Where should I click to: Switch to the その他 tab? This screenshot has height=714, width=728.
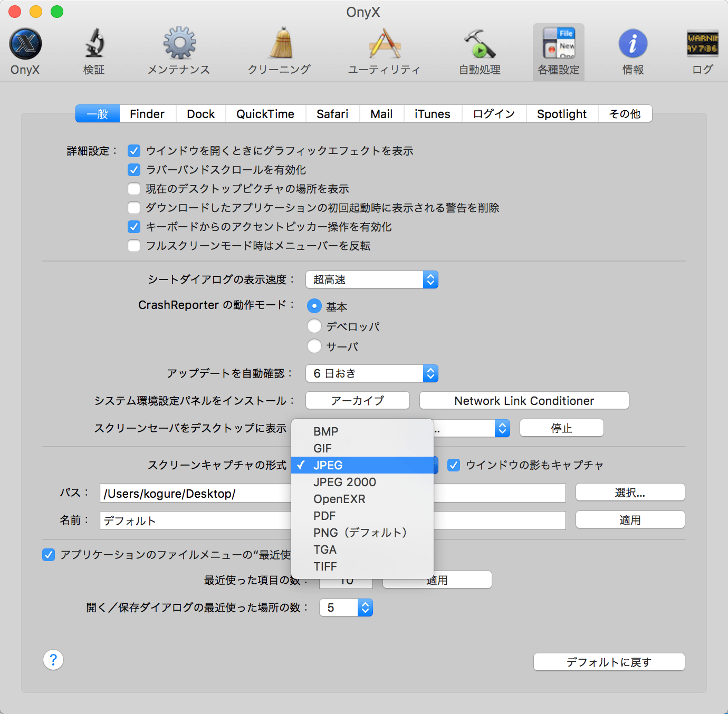[625, 114]
